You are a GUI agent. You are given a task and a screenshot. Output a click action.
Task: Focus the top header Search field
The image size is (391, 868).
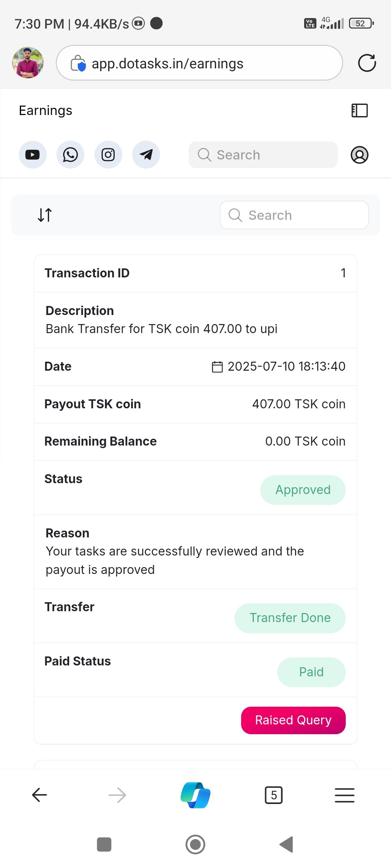coord(263,155)
